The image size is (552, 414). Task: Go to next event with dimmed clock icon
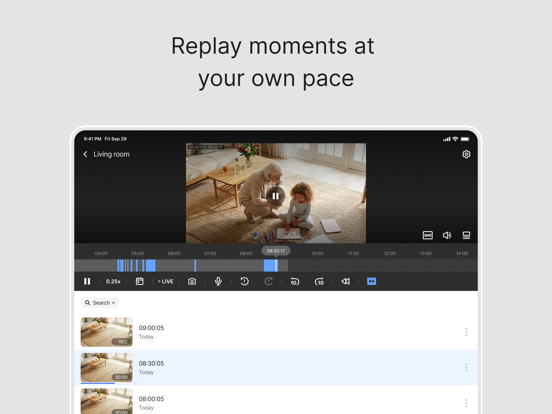click(x=268, y=281)
